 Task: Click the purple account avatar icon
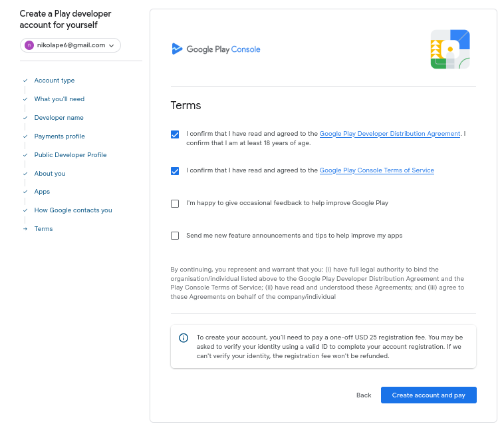point(29,45)
